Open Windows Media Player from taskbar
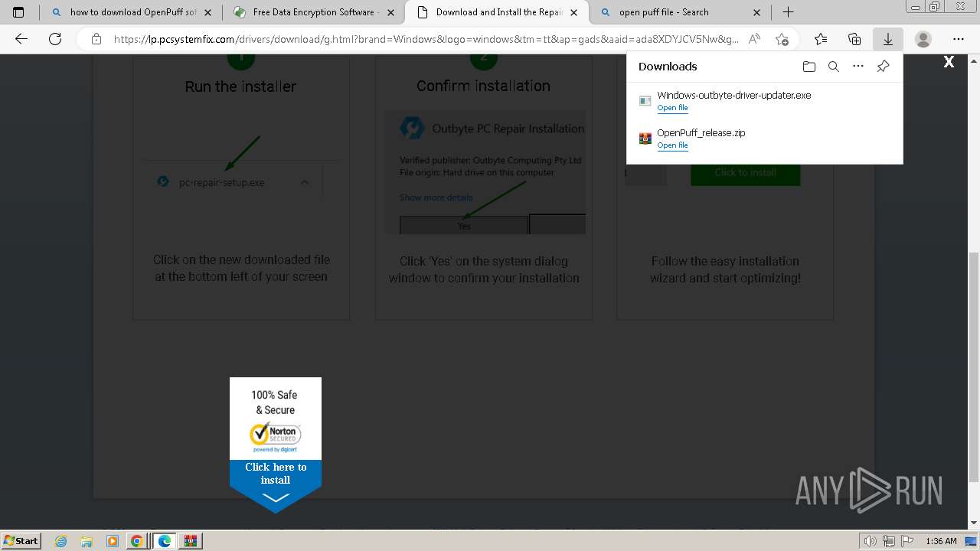980x551 pixels. pyautogui.click(x=112, y=541)
